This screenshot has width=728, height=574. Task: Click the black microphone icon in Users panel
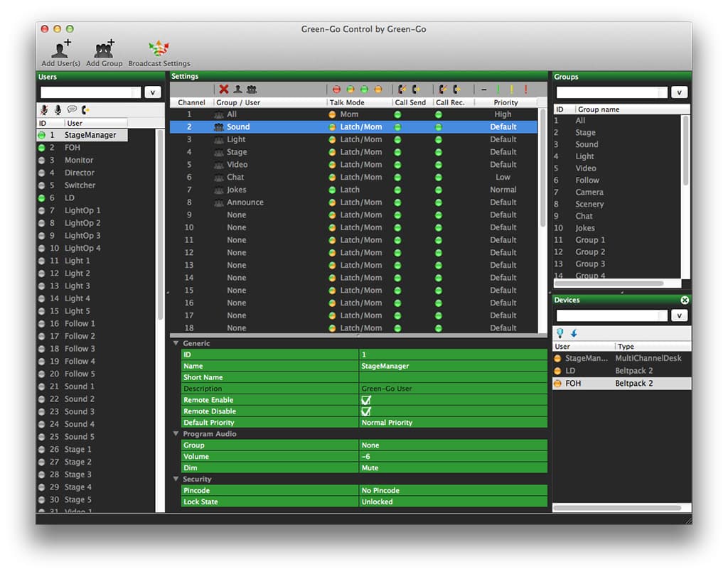(58, 109)
